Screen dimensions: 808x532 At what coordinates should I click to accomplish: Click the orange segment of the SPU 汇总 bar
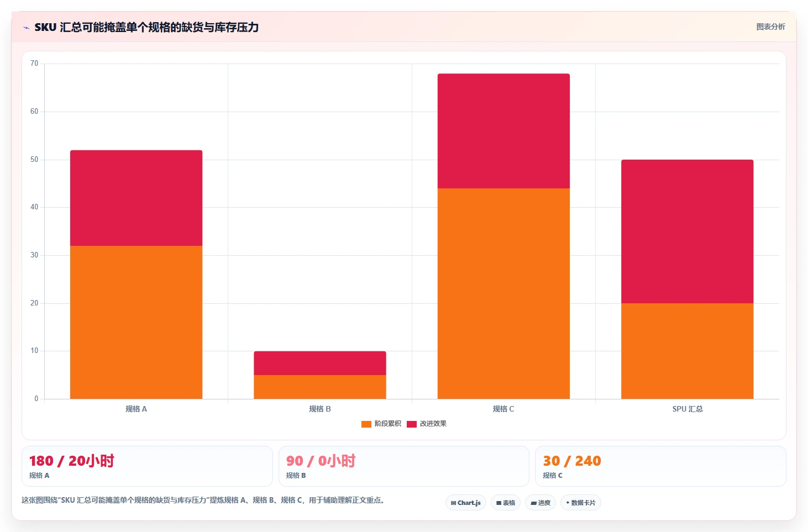[x=688, y=351]
